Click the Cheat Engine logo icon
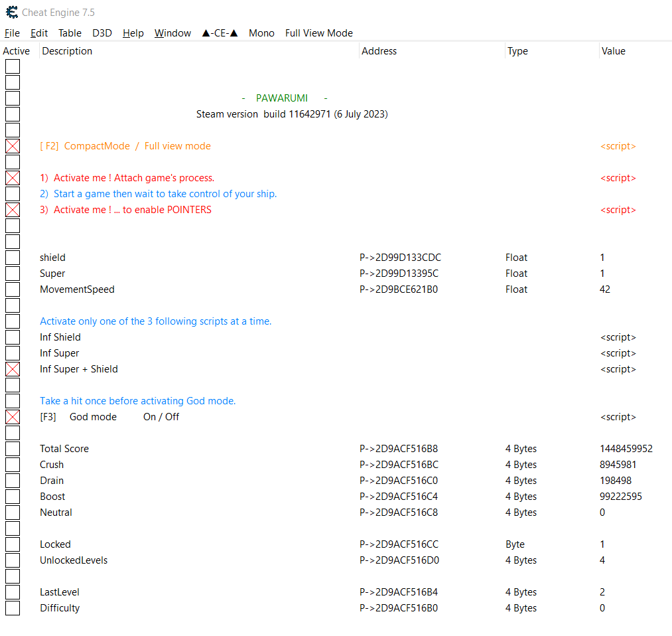The width and height of the screenshot is (672, 636). tap(11, 12)
